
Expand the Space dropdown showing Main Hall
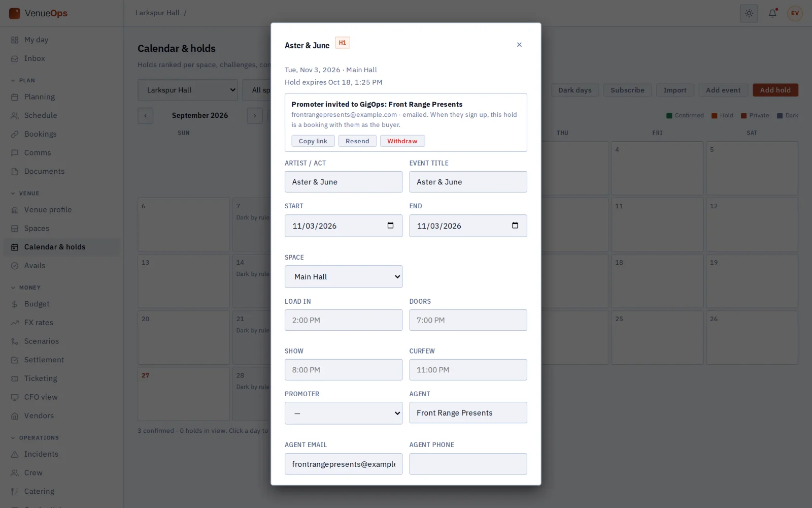coord(344,276)
